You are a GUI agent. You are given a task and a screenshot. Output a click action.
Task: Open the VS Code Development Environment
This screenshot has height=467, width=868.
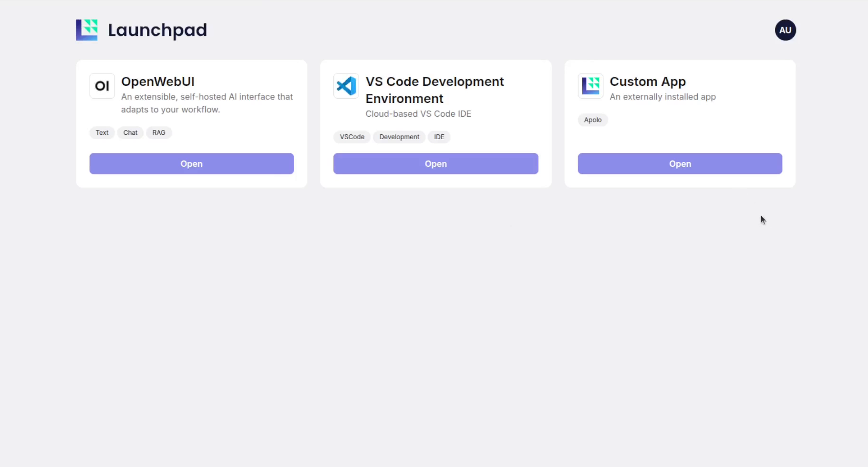pos(435,163)
